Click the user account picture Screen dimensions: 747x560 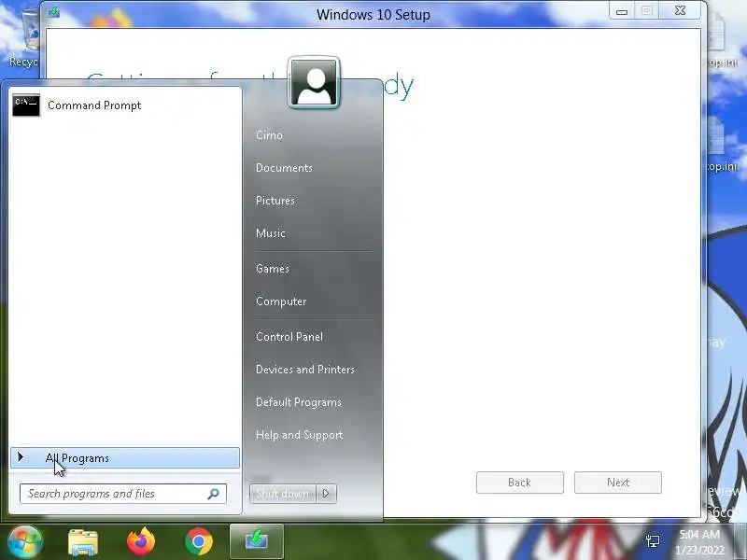[x=314, y=82]
